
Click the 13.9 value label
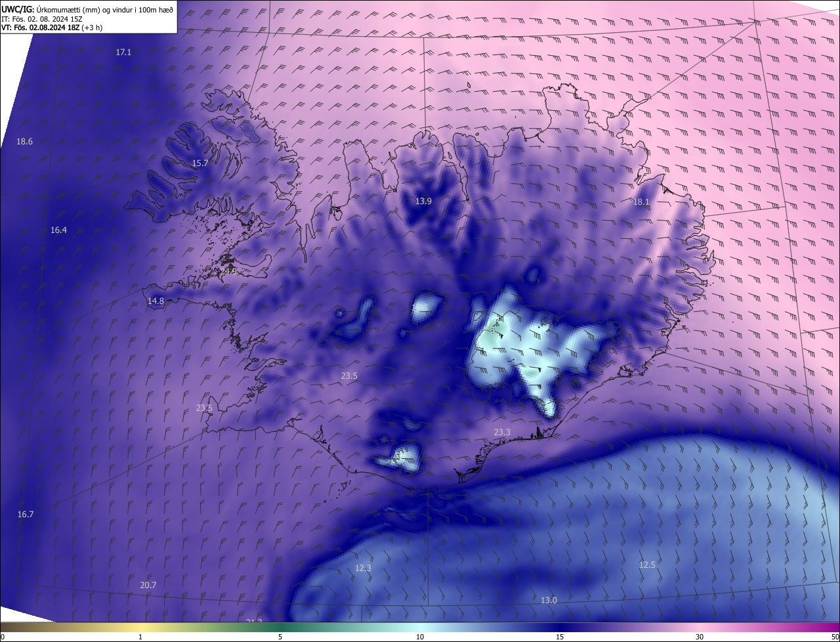click(x=423, y=201)
